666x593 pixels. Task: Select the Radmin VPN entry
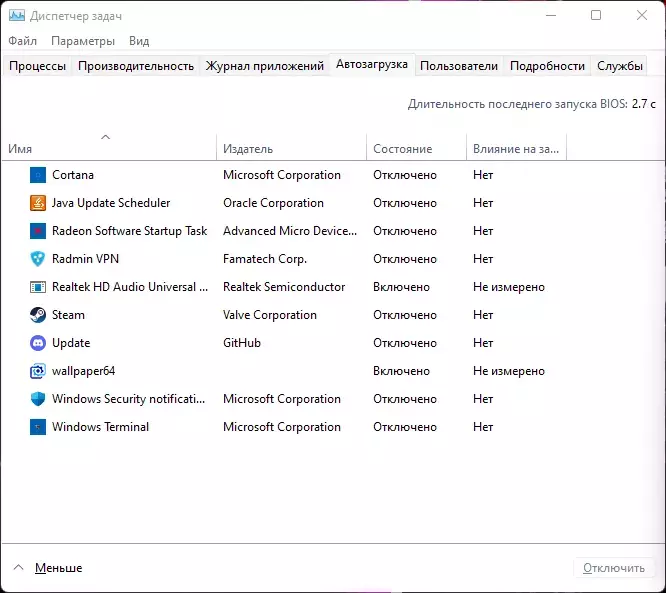click(x=85, y=259)
